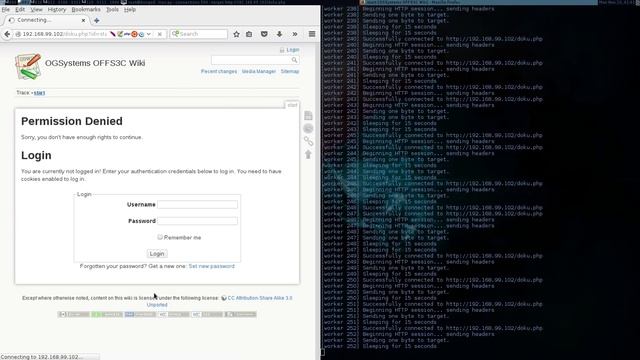This screenshot has height=360, width=640.
Task: Open the Edit menu
Action: 20,9
